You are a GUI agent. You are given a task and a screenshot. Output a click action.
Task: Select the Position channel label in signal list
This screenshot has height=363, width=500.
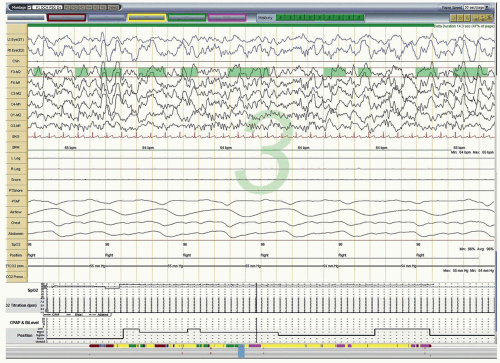coord(16,255)
